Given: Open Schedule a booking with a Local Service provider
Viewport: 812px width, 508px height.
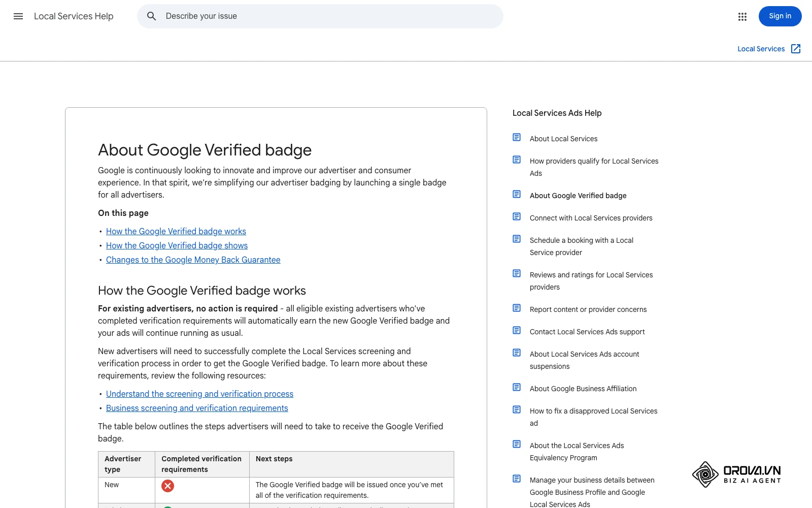Looking at the screenshot, I should pyautogui.click(x=582, y=246).
